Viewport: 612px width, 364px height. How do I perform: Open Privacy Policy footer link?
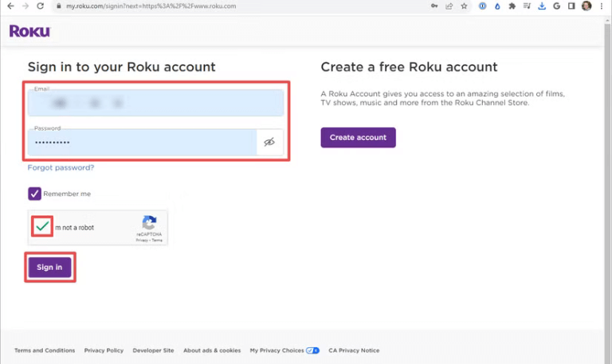pos(104,350)
